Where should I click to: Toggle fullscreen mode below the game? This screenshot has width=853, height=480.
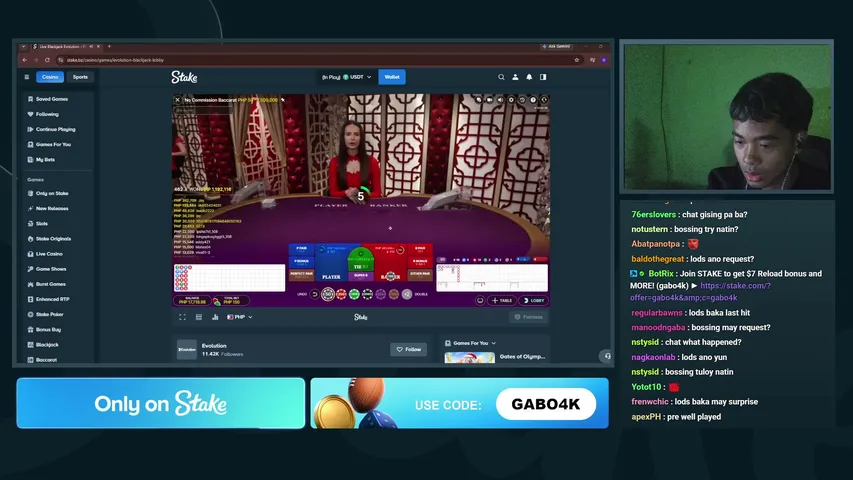tap(182, 317)
